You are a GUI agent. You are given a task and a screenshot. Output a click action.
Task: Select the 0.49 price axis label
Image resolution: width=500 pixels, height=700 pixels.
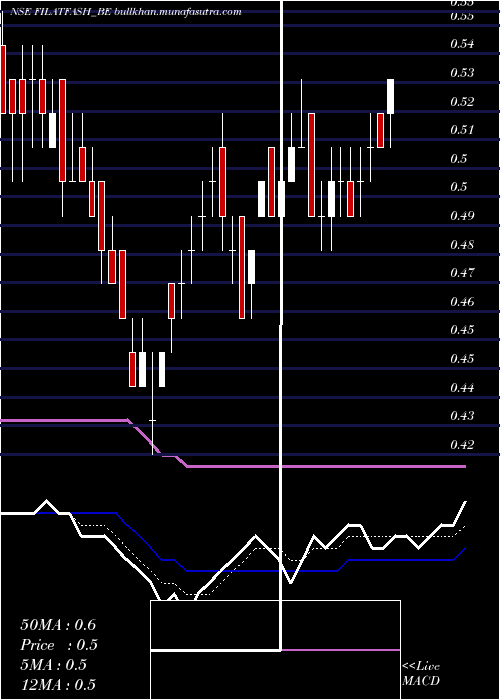[x=462, y=216]
